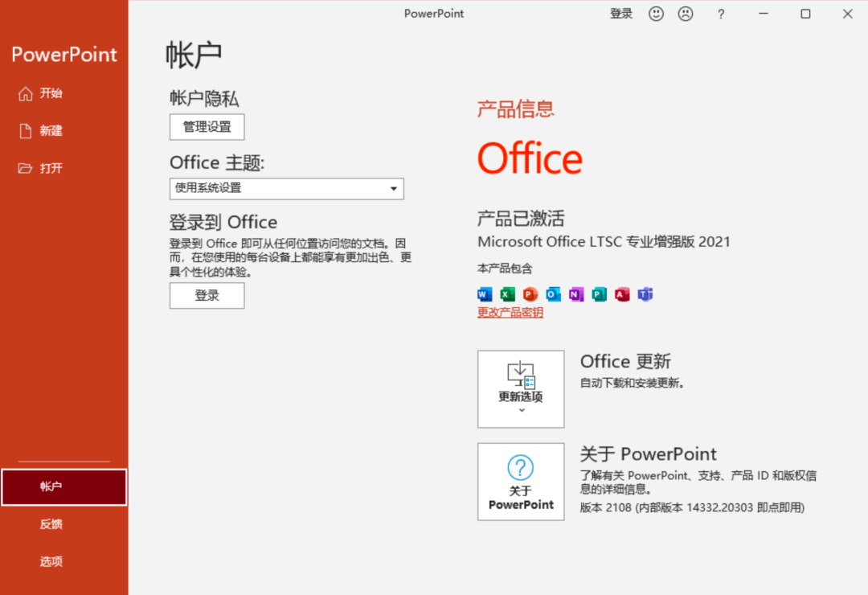This screenshot has width=868, height=595.
Task: Open help with the question mark icon
Action: pyautogui.click(x=721, y=14)
